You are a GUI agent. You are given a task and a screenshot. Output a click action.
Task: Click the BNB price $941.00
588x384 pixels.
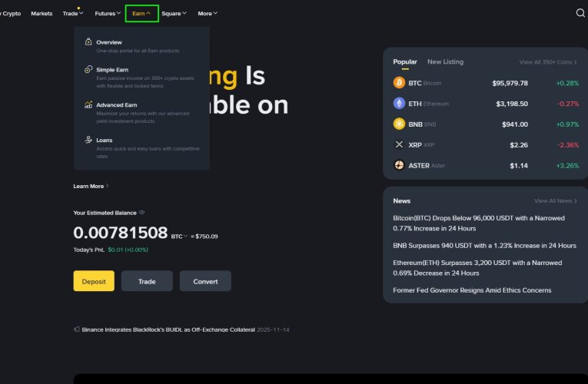click(x=515, y=124)
